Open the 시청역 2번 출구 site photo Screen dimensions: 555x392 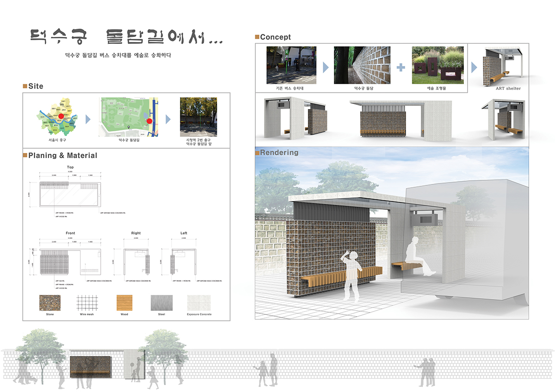click(198, 116)
